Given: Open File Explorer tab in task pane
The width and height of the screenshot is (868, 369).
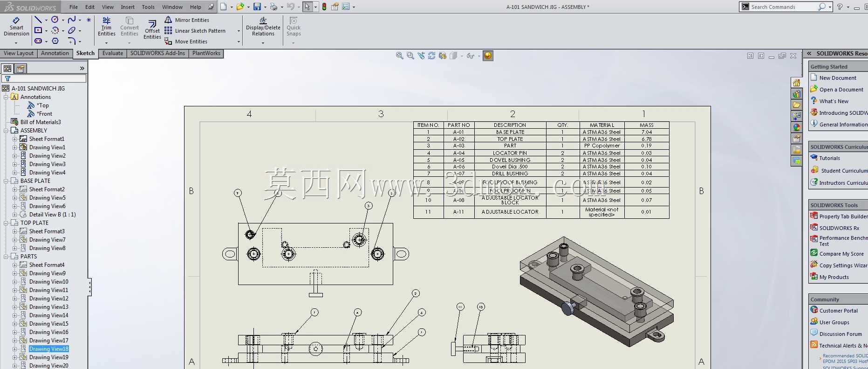Looking at the screenshot, I should coord(797,105).
